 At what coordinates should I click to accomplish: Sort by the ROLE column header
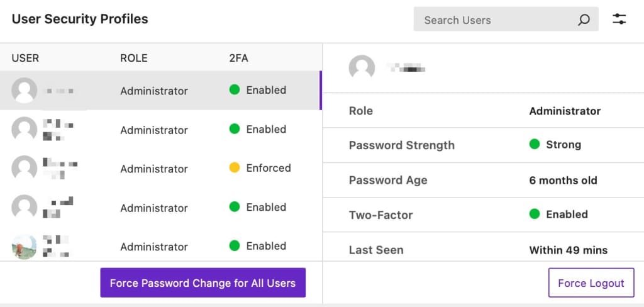pos(133,58)
